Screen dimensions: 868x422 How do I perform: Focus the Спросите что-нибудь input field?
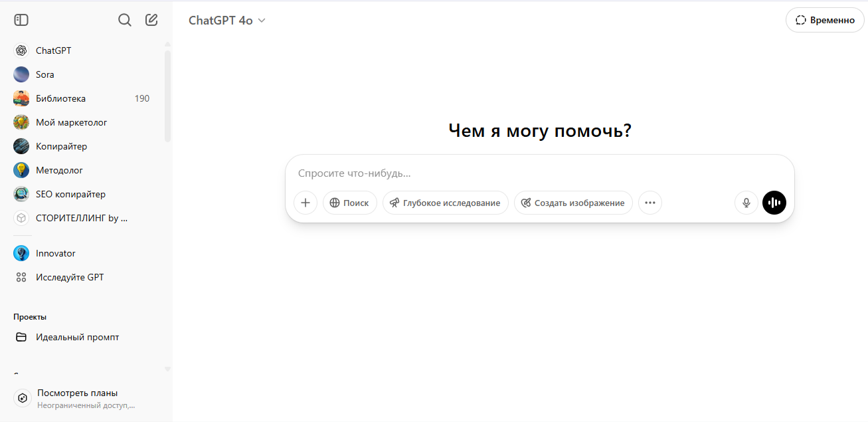539,173
